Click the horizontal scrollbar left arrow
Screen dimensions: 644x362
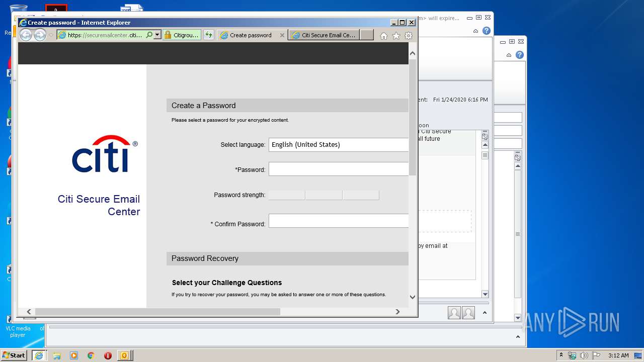[29, 312]
